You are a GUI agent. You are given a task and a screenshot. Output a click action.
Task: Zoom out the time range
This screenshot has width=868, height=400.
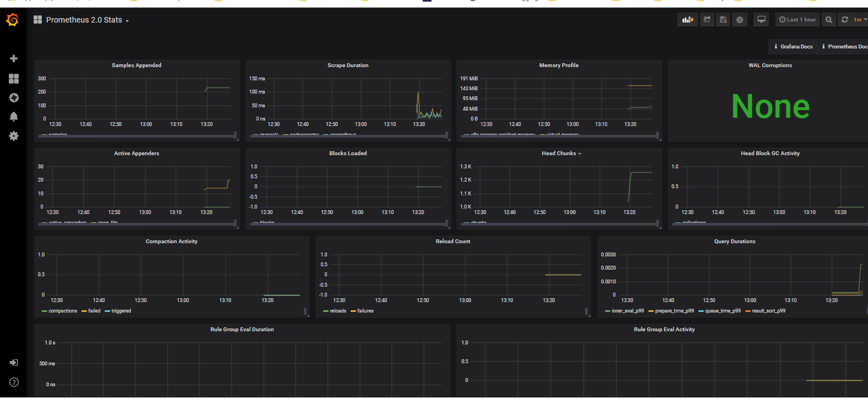[x=829, y=20]
